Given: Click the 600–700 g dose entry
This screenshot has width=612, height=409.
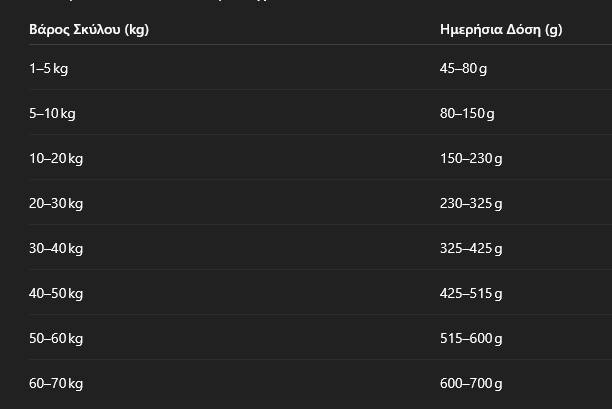Looking at the screenshot, I should (471, 383).
